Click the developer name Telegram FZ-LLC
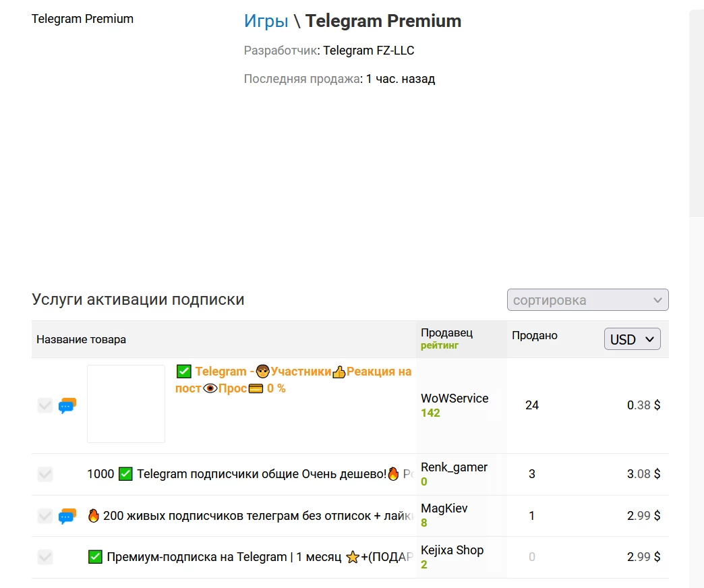Screen dimensions: 704x588 coord(369,51)
